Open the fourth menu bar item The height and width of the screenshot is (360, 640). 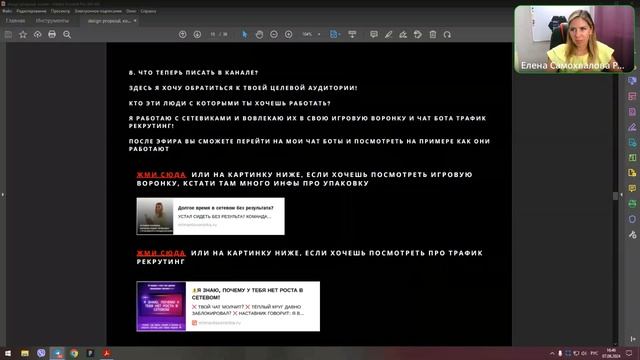tap(98, 11)
